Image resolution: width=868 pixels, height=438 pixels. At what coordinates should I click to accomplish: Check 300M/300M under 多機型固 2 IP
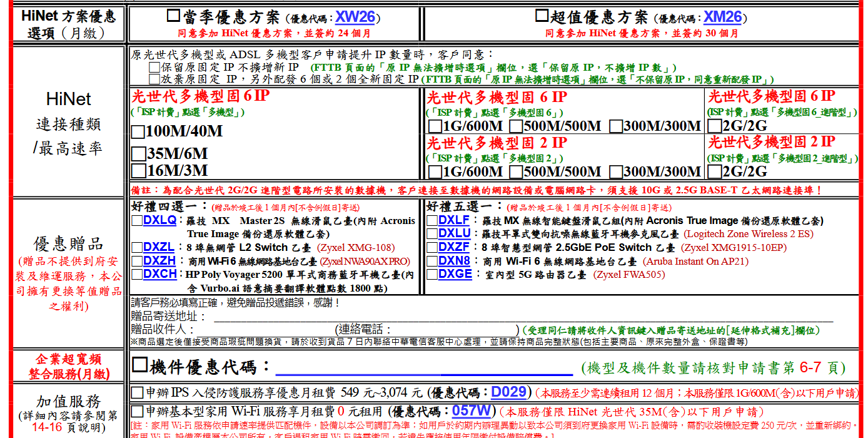click(x=615, y=172)
